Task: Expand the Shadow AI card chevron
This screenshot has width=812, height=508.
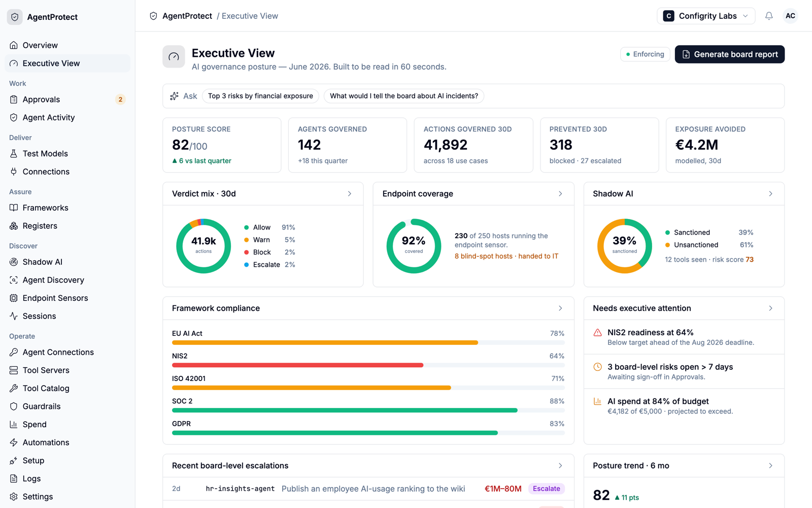Action: (x=770, y=194)
